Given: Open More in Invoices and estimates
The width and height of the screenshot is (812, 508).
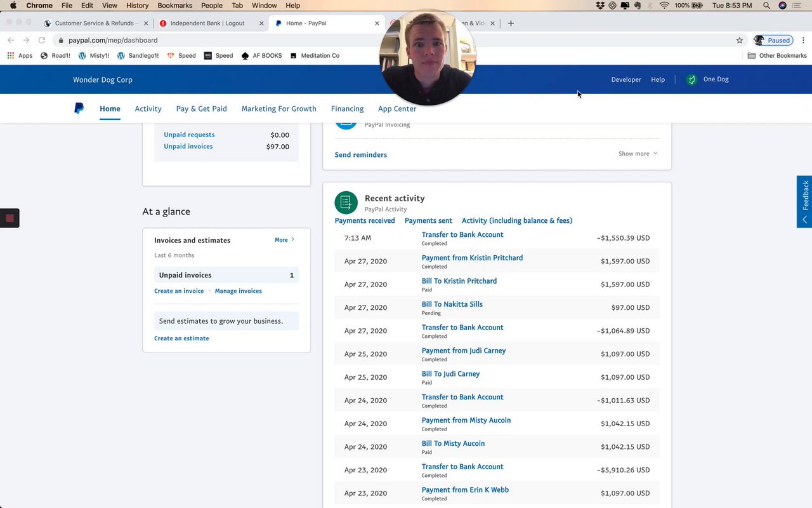Looking at the screenshot, I should [x=284, y=240].
